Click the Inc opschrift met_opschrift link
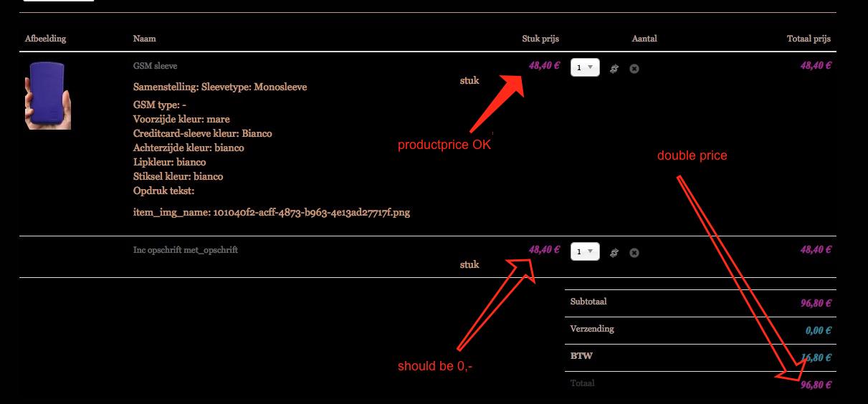 pos(185,250)
